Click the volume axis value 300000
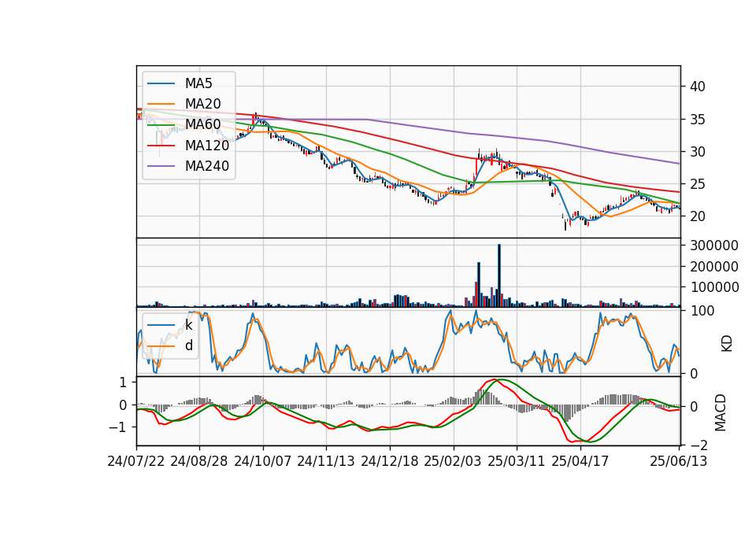The width and height of the screenshot is (756, 543). (x=714, y=246)
